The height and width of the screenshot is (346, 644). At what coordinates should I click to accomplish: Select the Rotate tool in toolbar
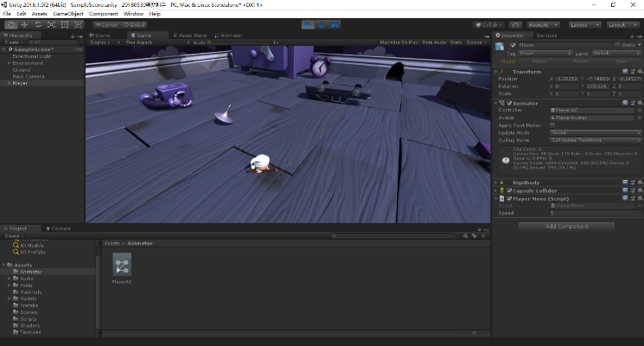(37, 24)
